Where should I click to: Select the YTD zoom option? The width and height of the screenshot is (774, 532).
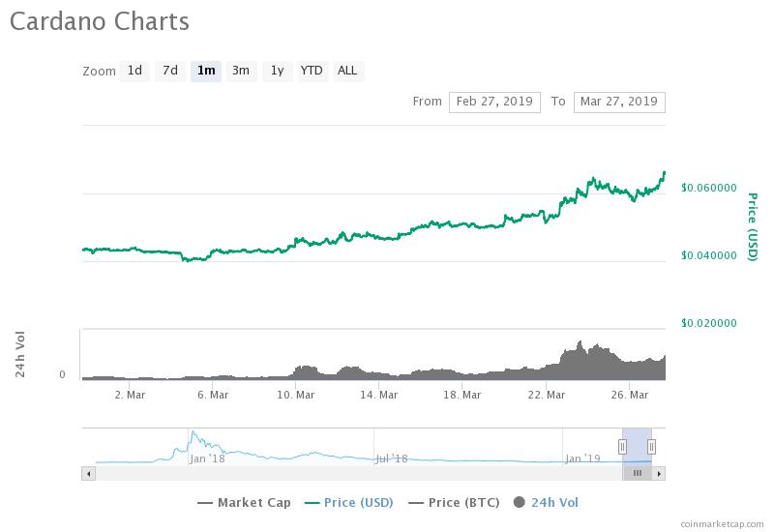click(x=312, y=71)
